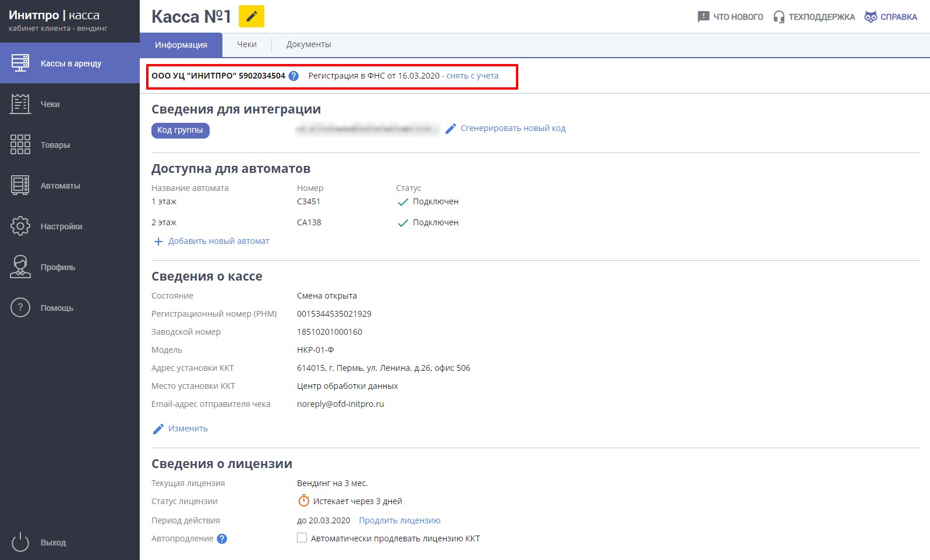930x560 pixels.
Task: Click the pencil icon beside Изменить
Action: pos(158,429)
